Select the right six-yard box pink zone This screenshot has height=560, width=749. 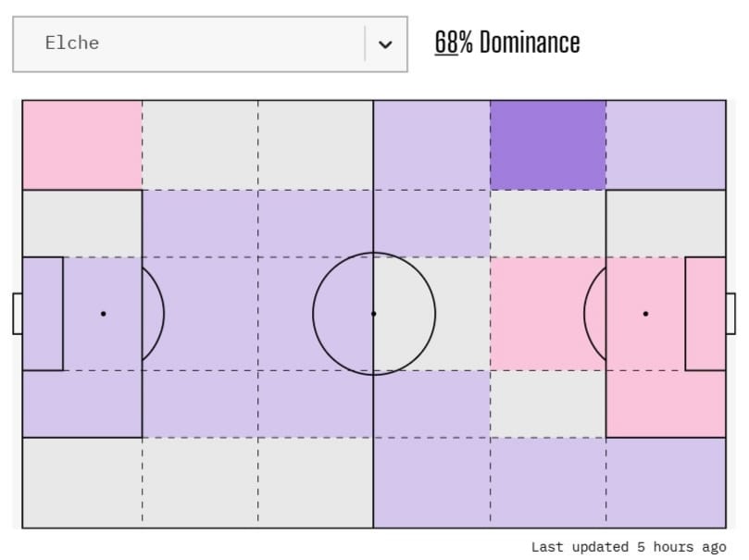coord(705,314)
